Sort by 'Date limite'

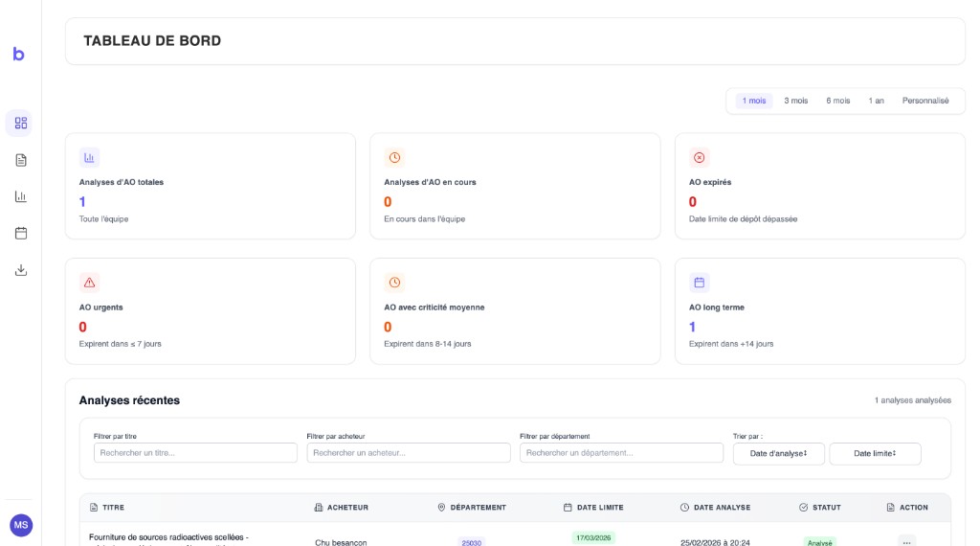pos(875,453)
